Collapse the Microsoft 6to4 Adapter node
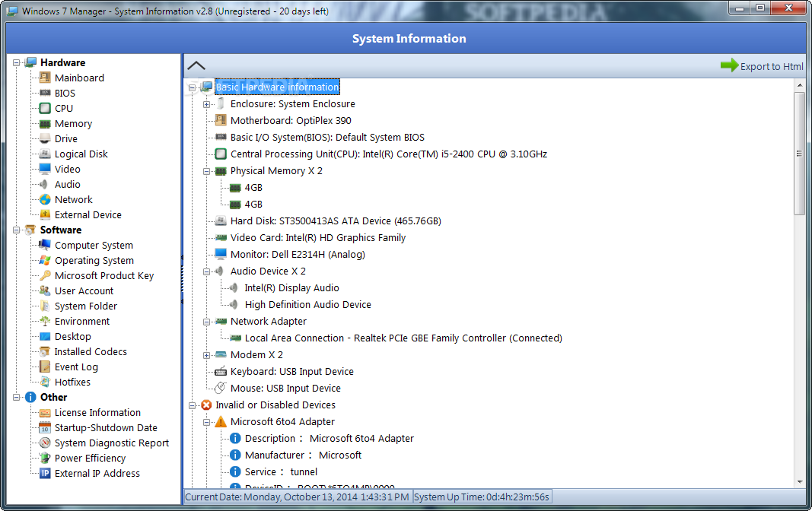The height and width of the screenshot is (511, 812). coord(207,422)
